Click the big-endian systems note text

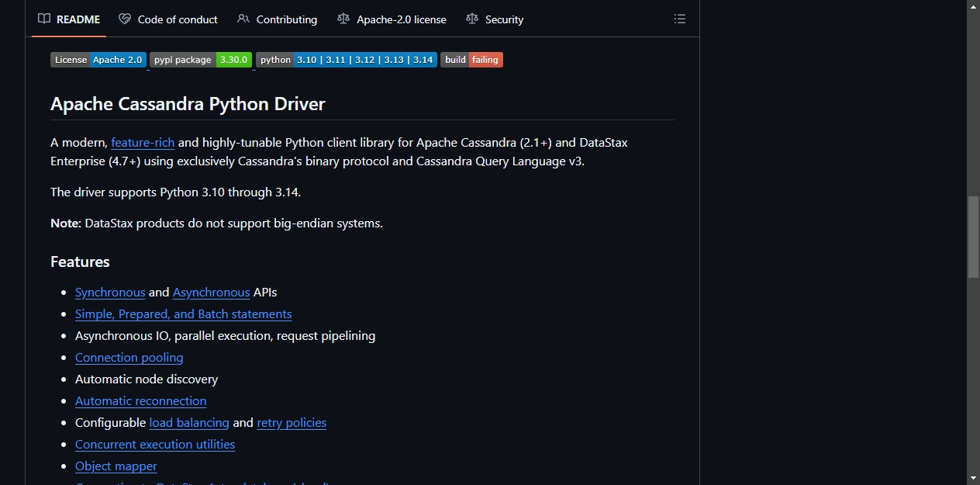(x=216, y=223)
